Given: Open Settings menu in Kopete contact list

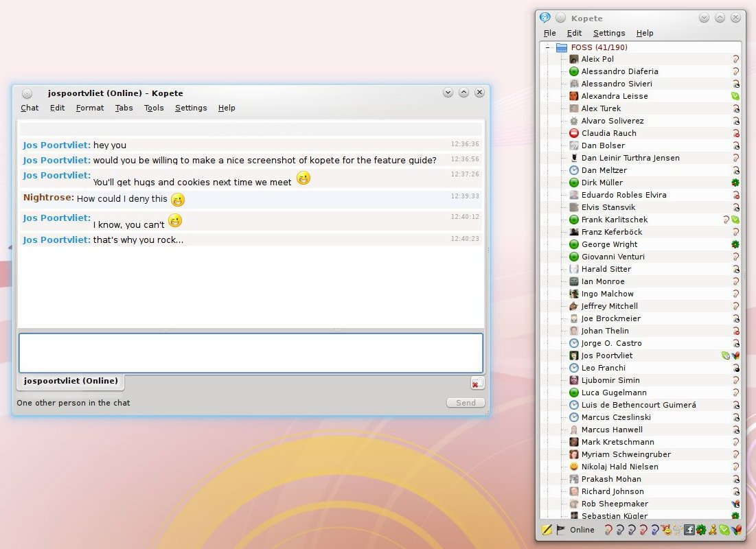Looking at the screenshot, I should [609, 33].
